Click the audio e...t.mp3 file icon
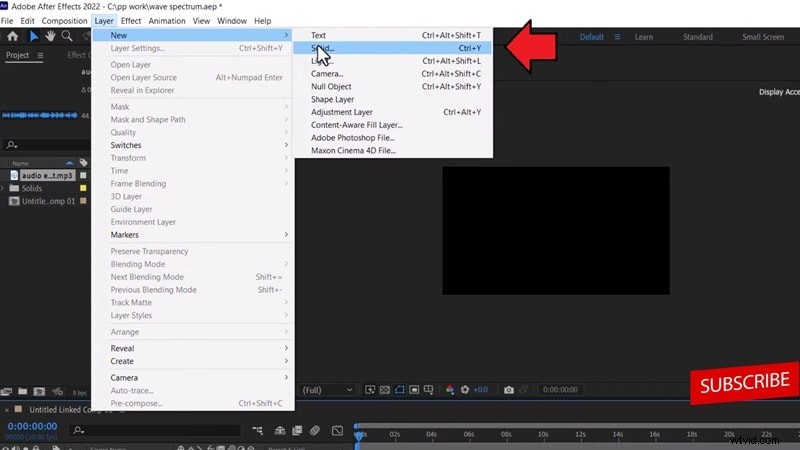 pos(14,176)
